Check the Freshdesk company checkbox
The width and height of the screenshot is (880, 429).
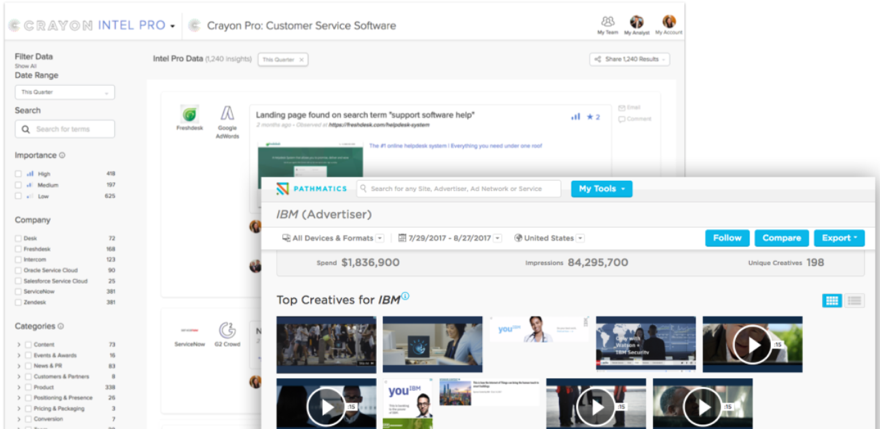point(19,249)
